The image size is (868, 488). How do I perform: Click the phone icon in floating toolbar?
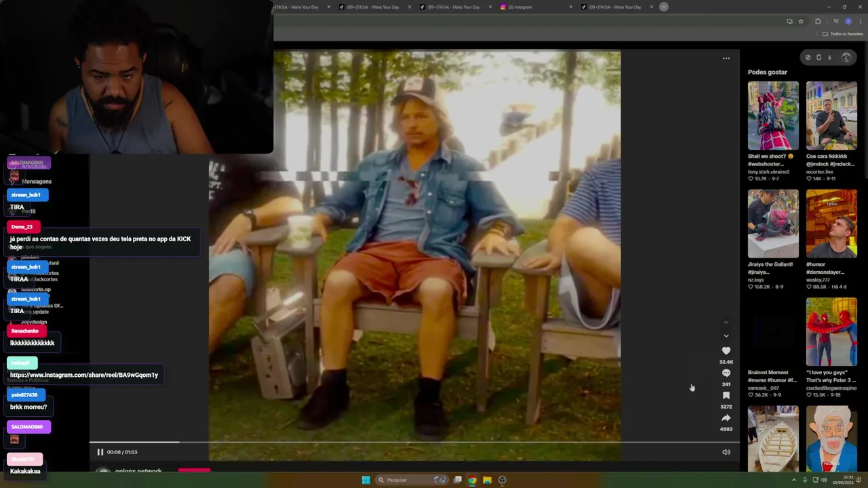click(x=818, y=58)
